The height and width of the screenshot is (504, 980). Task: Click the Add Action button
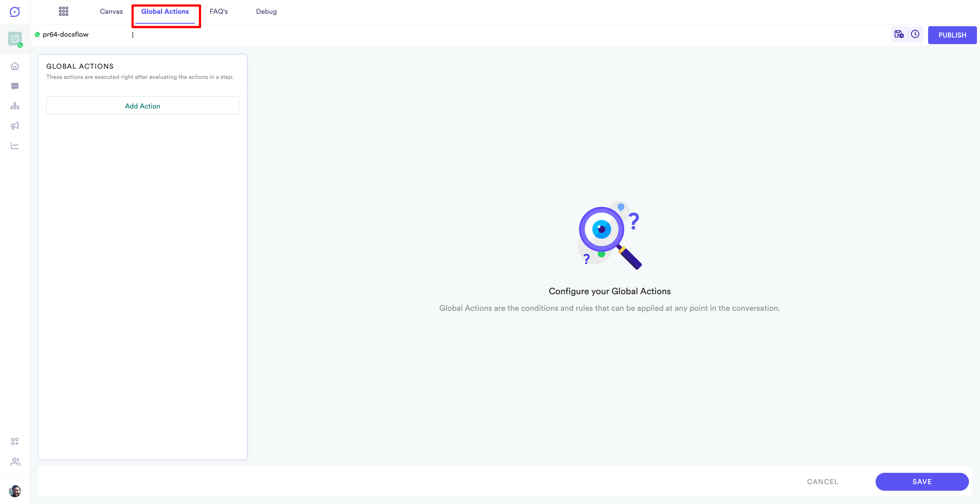pos(142,106)
